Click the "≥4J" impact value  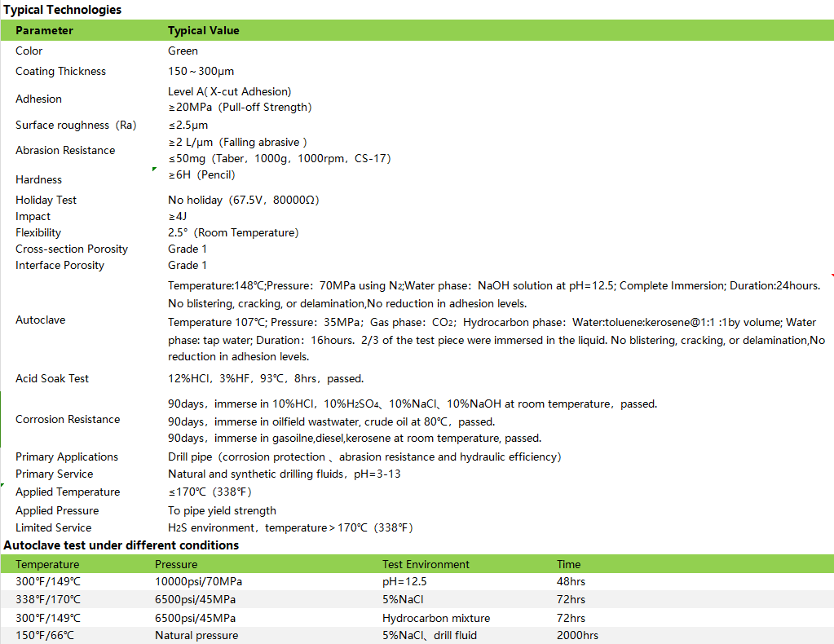click(178, 216)
